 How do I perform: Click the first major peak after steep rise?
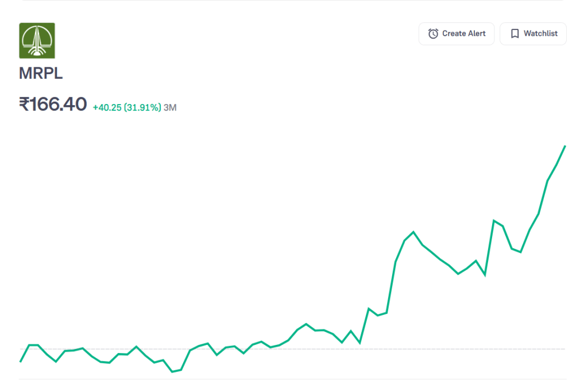pyautogui.click(x=413, y=232)
